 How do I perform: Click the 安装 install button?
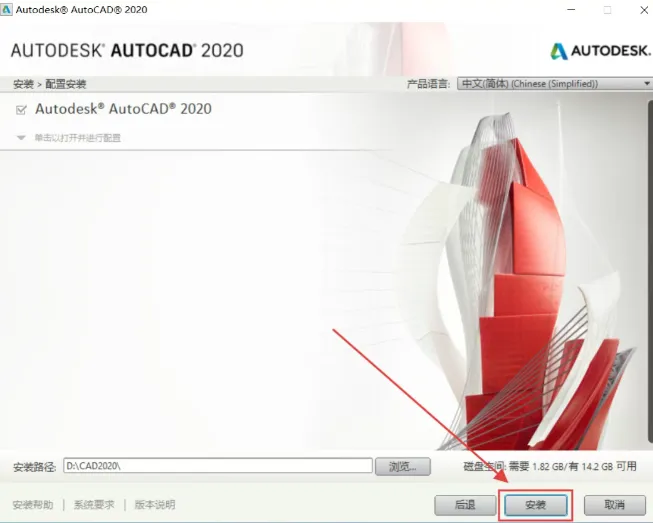point(536,505)
